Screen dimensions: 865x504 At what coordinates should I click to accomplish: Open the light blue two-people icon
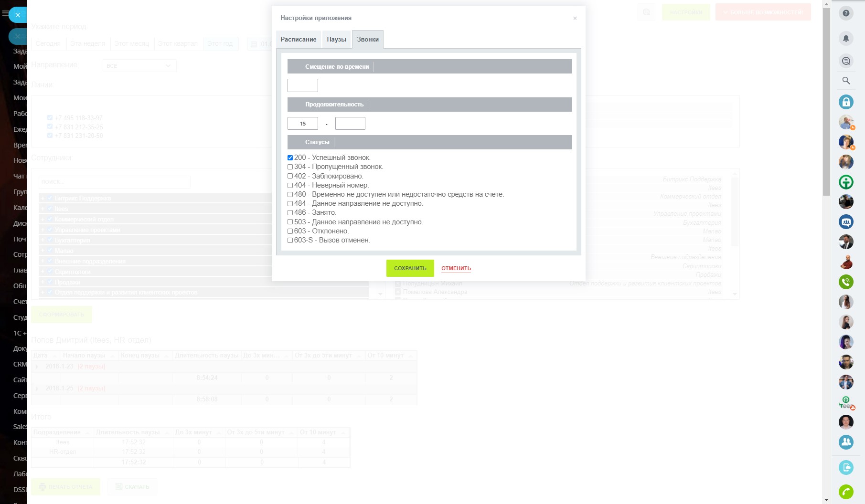coord(846,442)
